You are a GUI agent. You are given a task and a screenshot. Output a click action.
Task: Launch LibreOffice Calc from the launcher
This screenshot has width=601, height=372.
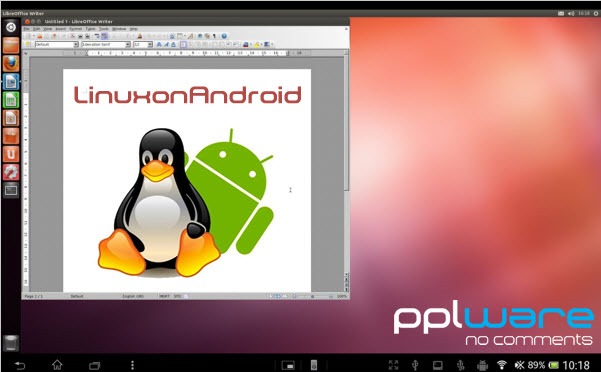point(11,100)
